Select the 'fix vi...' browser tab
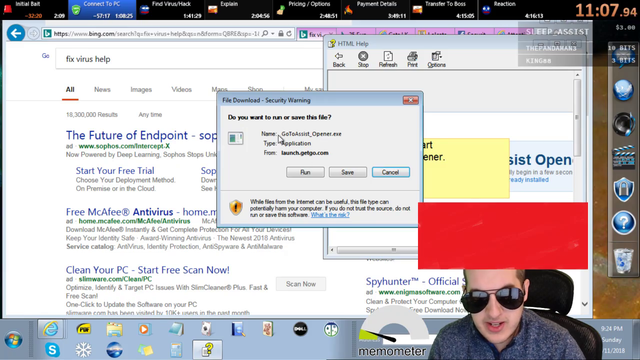Image resolution: width=640 pixels, height=360 pixels. pyautogui.click(x=316, y=35)
